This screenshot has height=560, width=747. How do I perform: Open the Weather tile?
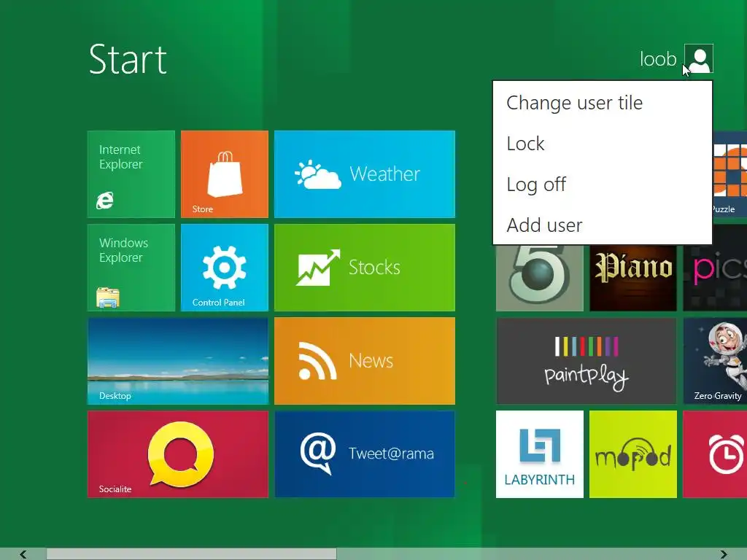click(365, 174)
